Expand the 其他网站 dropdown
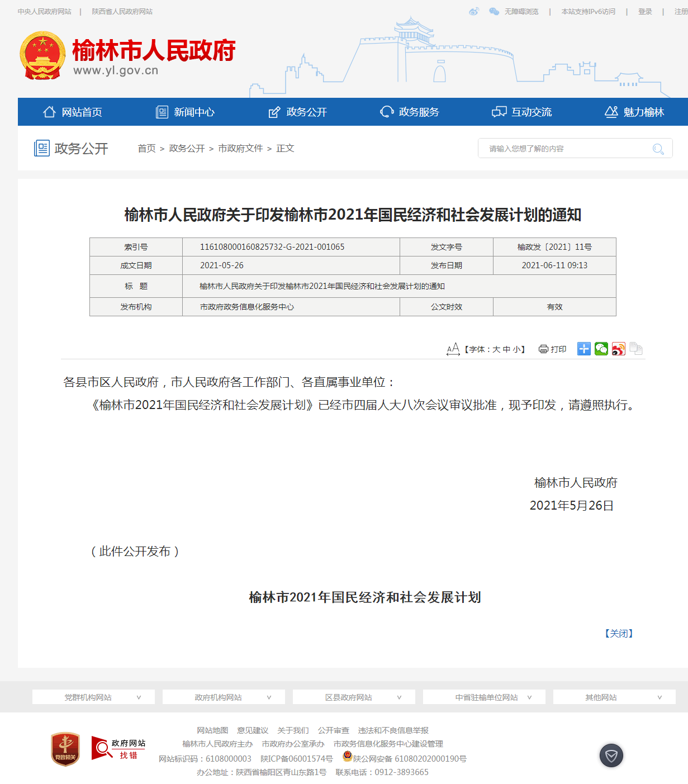 (x=614, y=697)
